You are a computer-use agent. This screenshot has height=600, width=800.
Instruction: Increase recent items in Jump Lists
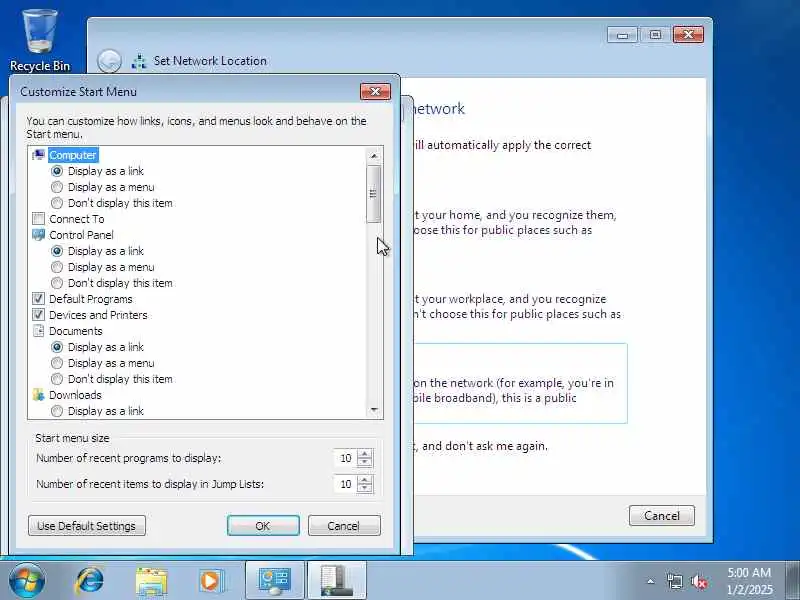pos(365,479)
